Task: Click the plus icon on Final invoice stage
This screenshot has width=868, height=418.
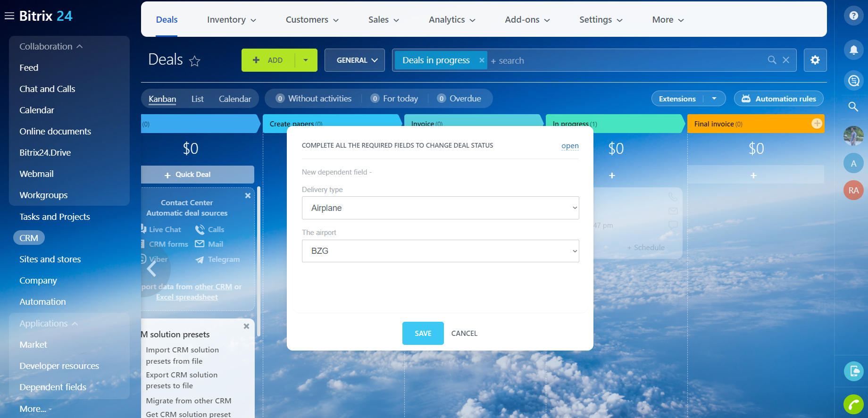Action: click(817, 124)
